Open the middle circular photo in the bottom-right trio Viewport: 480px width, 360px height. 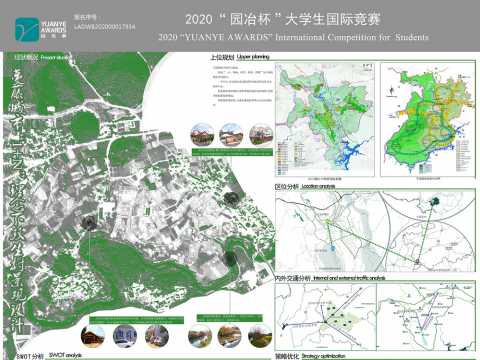click(230, 337)
